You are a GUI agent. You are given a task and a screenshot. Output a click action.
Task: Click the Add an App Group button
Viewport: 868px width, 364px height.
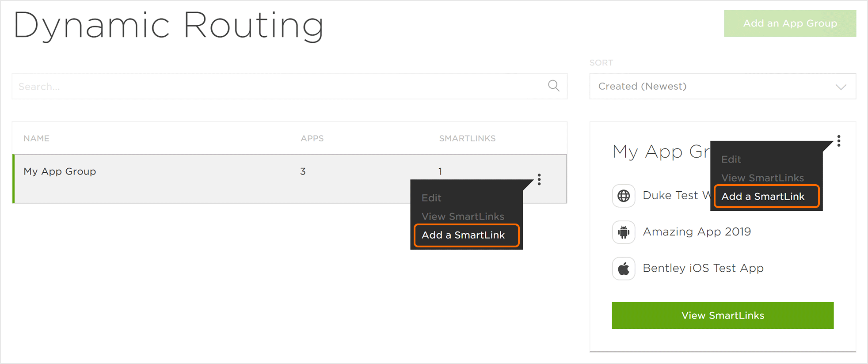point(790,23)
